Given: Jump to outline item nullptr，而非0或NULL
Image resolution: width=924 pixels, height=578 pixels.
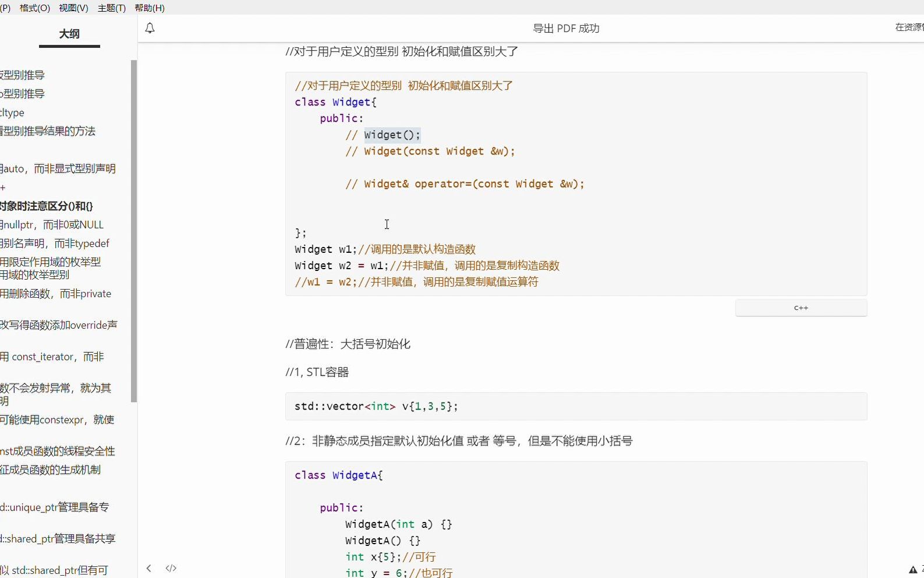Looking at the screenshot, I should click(52, 224).
